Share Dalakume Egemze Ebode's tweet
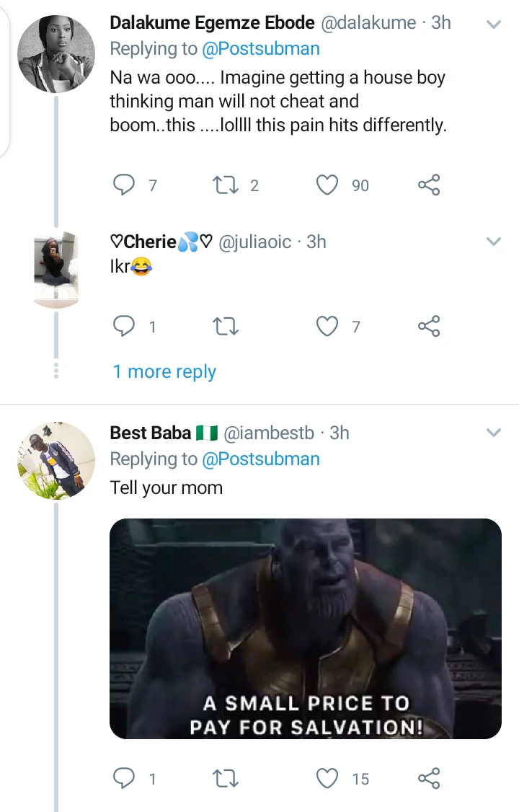This screenshot has width=519, height=812. pyautogui.click(x=429, y=185)
